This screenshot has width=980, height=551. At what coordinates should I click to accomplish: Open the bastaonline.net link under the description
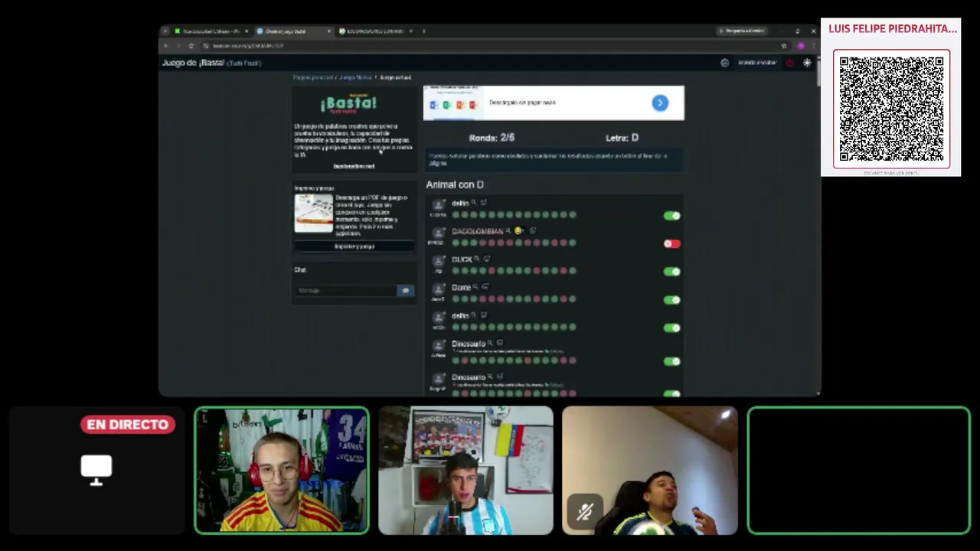354,166
